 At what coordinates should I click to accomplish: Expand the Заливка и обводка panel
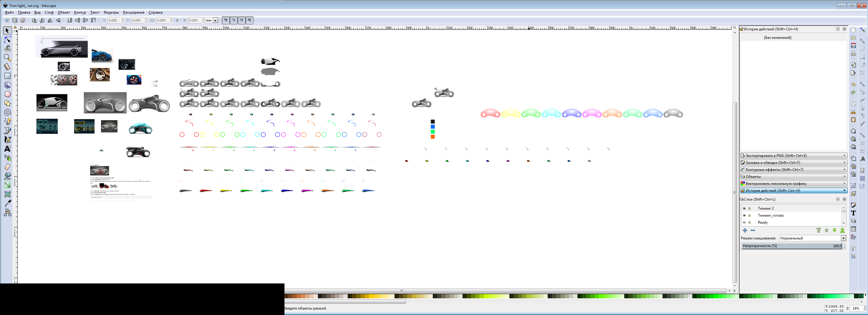(793, 163)
